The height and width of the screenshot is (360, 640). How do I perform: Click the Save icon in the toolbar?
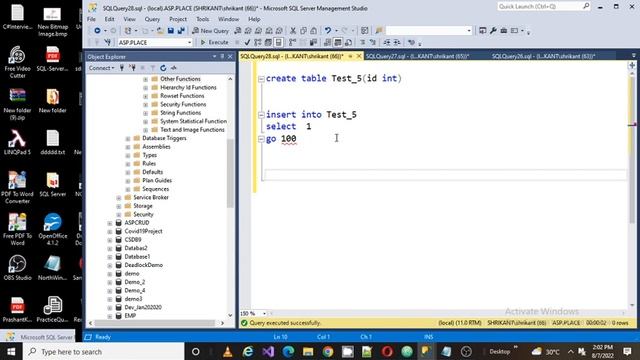[x=171, y=31]
